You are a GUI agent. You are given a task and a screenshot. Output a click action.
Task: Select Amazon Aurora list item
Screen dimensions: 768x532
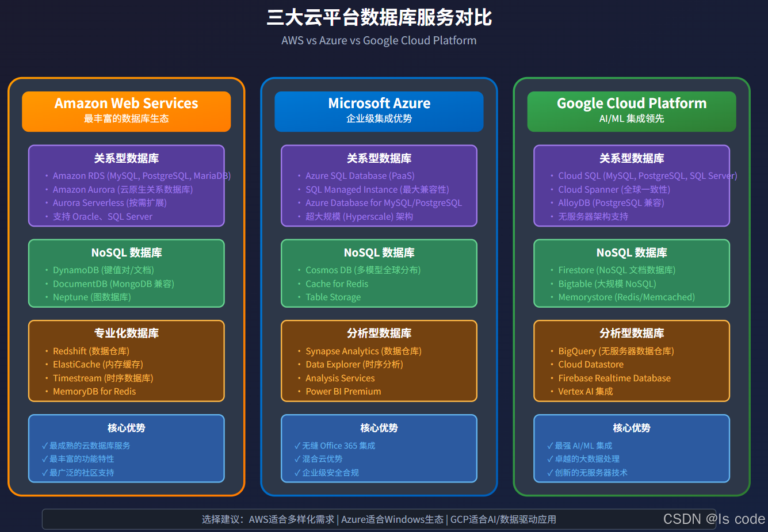(113, 189)
